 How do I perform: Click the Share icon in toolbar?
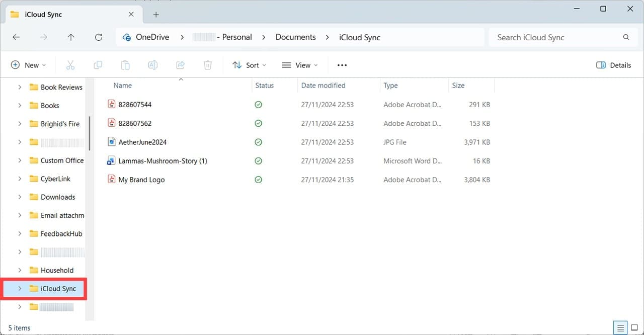point(181,65)
